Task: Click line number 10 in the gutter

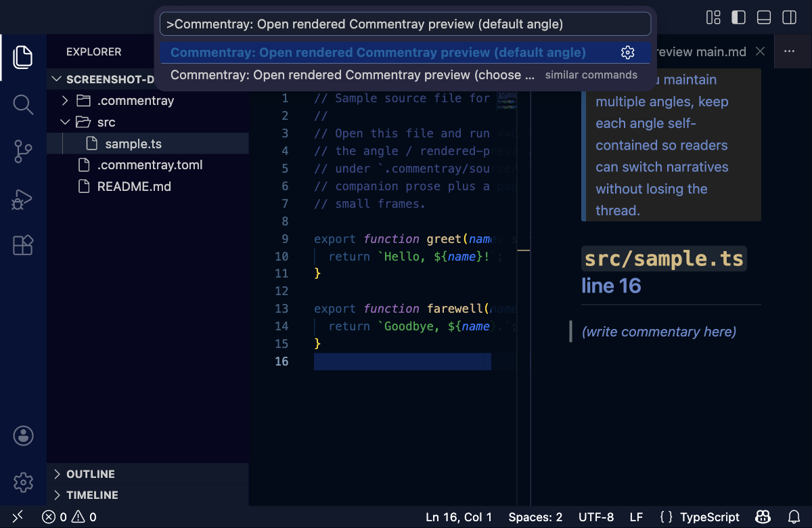Action: (x=281, y=257)
